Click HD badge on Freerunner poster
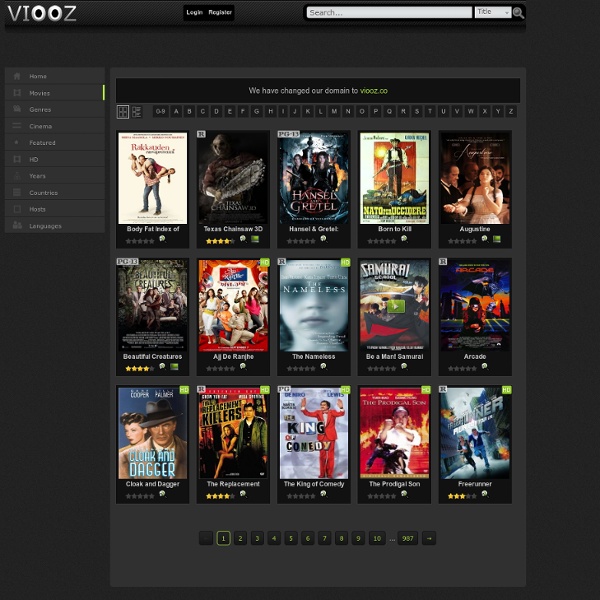This screenshot has height=600, width=600. pos(507,390)
